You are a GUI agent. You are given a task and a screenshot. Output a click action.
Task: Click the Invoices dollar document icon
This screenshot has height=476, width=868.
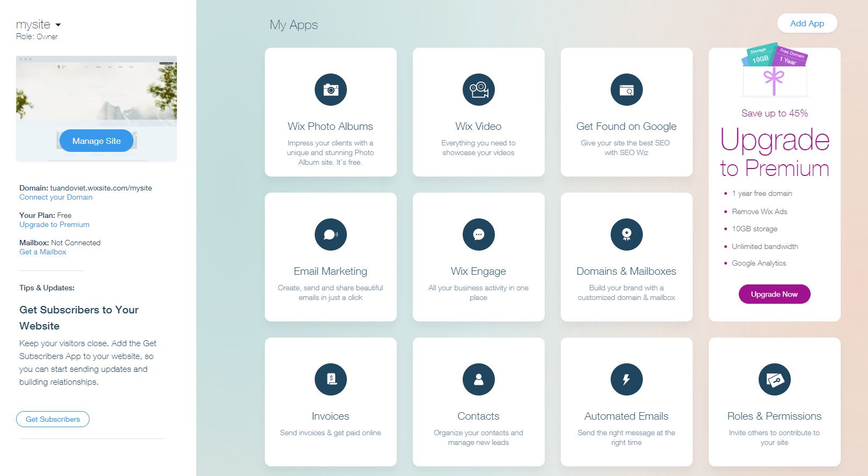(330, 379)
